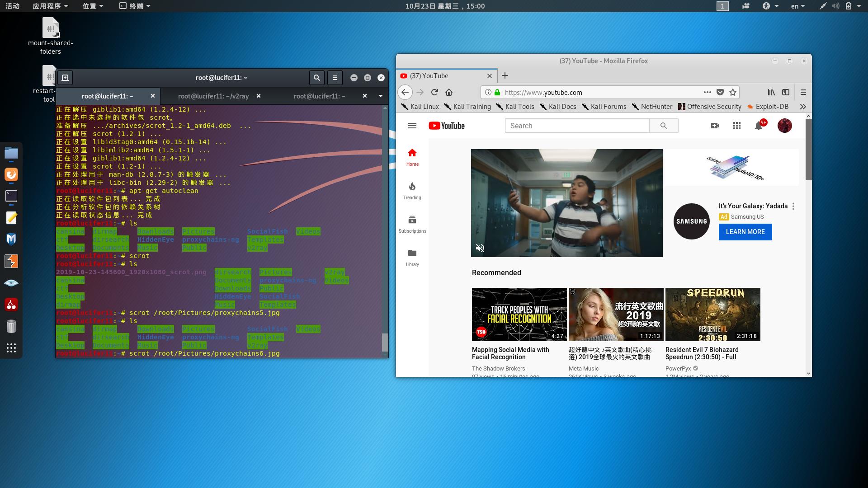Image resolution: width=868 pixels, height=488 pixels.
Task: Open the en input language dropdown
Action: [797, 6]
